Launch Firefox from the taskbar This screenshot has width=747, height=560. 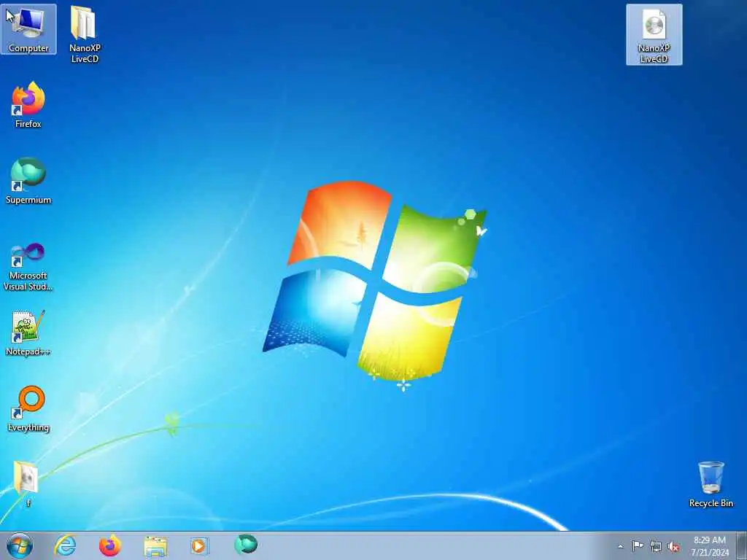[x=110, y=545]
